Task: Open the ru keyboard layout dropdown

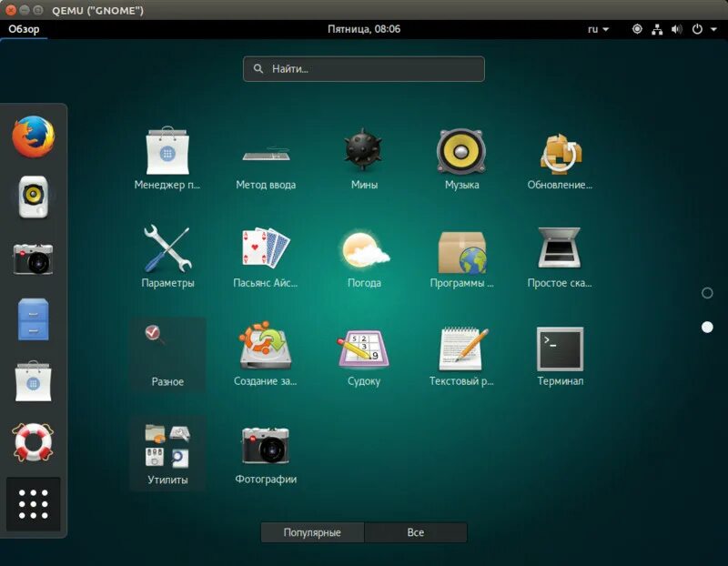Action: tap(598, 29)
